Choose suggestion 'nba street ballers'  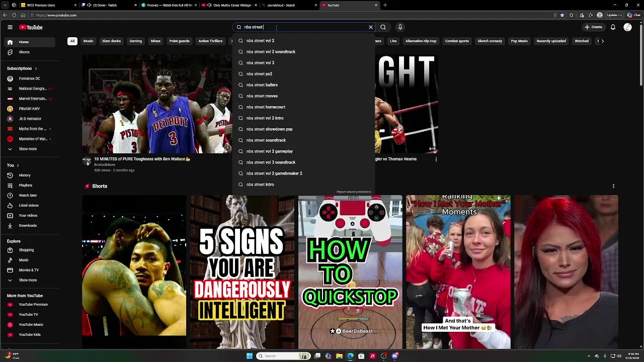304,85
